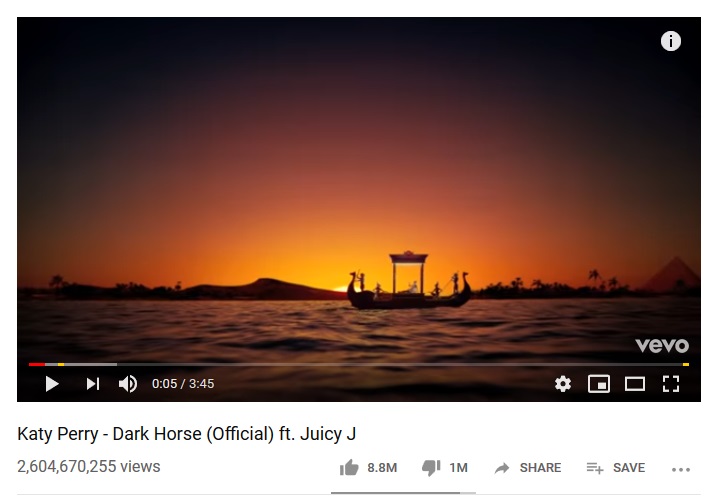The image size is (712, 501).
Task: Click SHARE text label
Action: 540,467
